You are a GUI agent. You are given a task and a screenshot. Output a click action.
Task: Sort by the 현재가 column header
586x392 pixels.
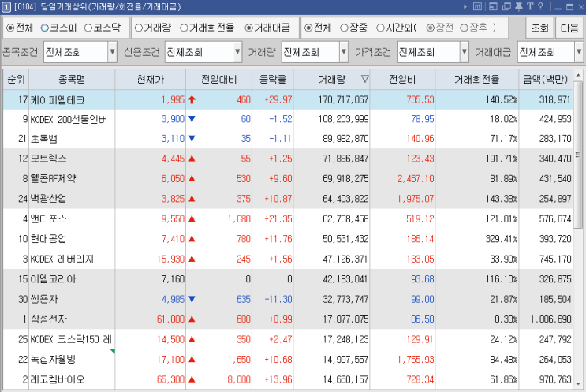(x=150, y=79)
